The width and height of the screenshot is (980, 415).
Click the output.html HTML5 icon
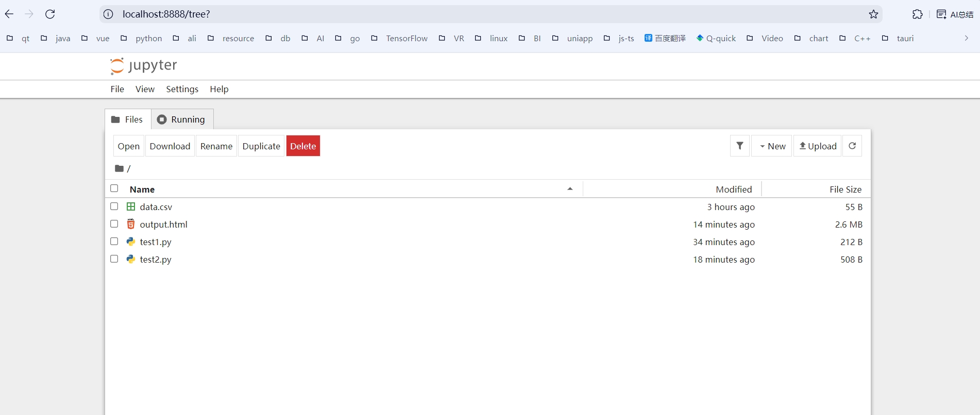pyautogui.click(x=131, y=224)
